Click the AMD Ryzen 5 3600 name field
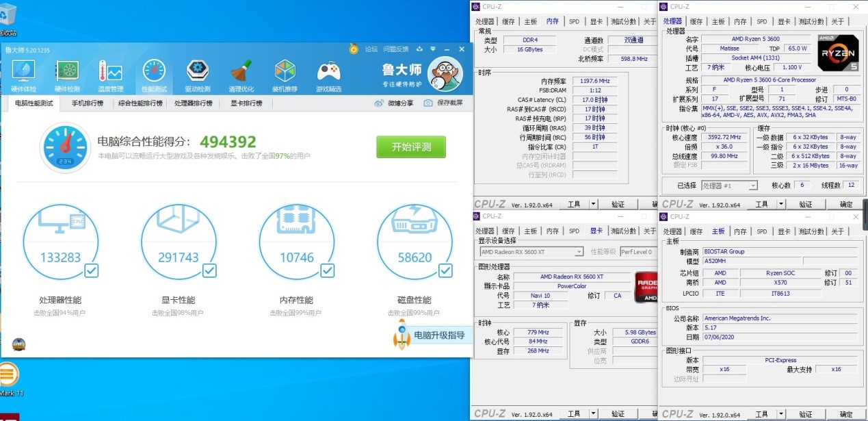 (755, 39)
